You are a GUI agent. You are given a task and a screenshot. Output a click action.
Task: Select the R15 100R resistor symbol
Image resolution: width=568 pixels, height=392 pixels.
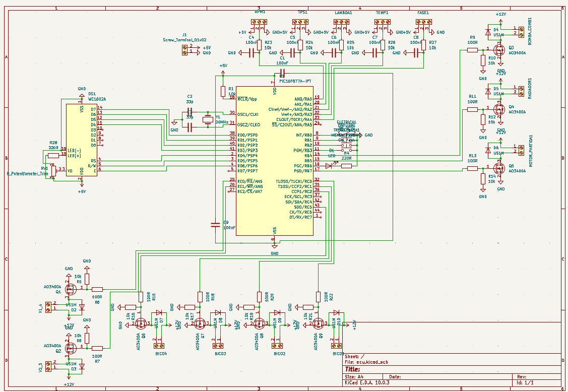[x=141, y=297]
